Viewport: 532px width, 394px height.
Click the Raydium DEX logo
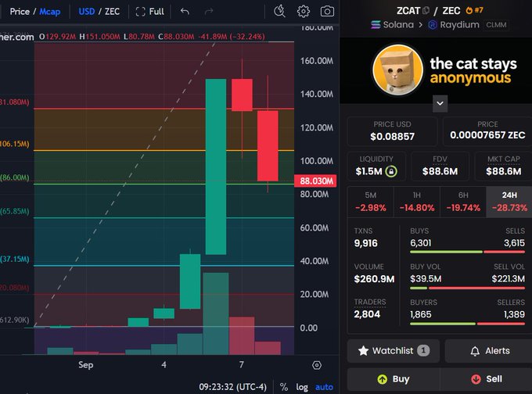[432, 25]
